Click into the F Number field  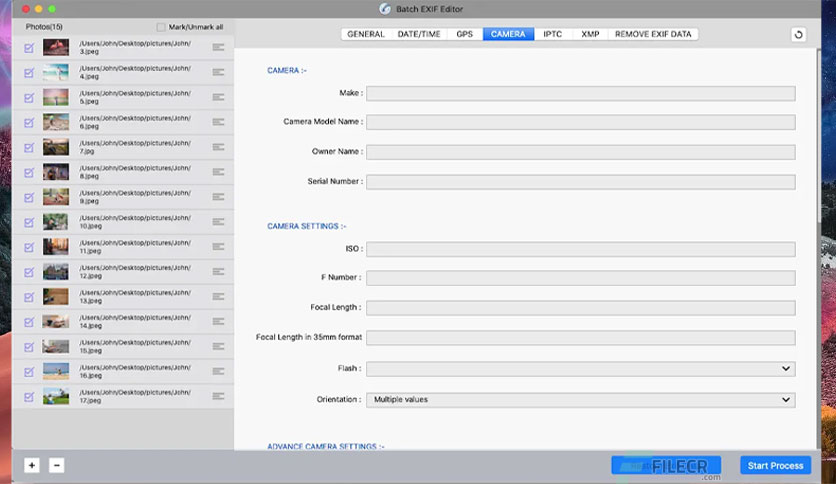[581, 278]
